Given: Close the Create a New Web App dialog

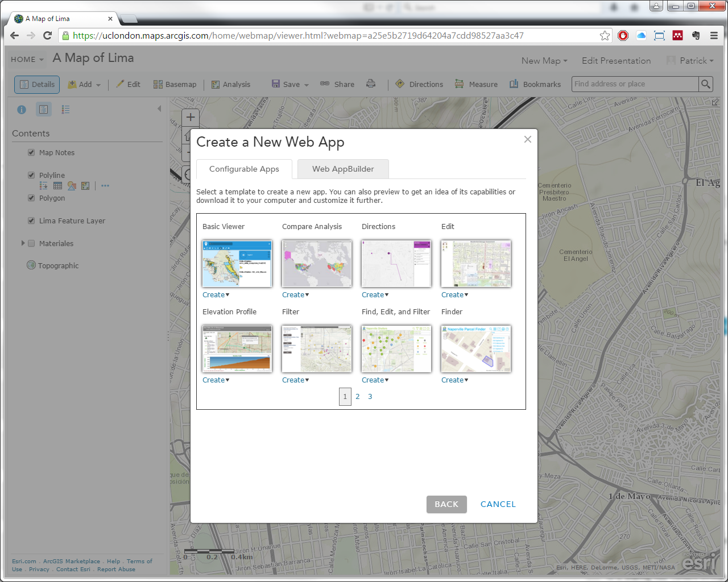Looking at the screenshot, I should pyautogui.click(x=528, y=139).
